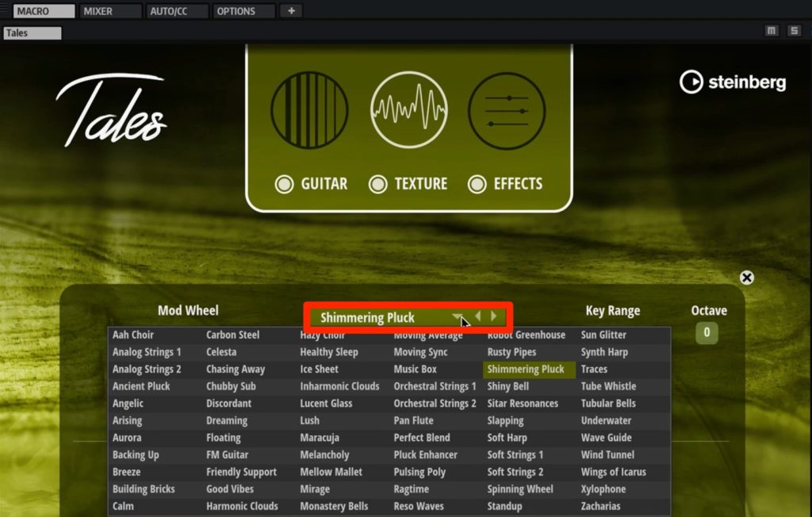Toggle the GUITAR power button
Screen dimensions: 812x517
pos(284,185)
